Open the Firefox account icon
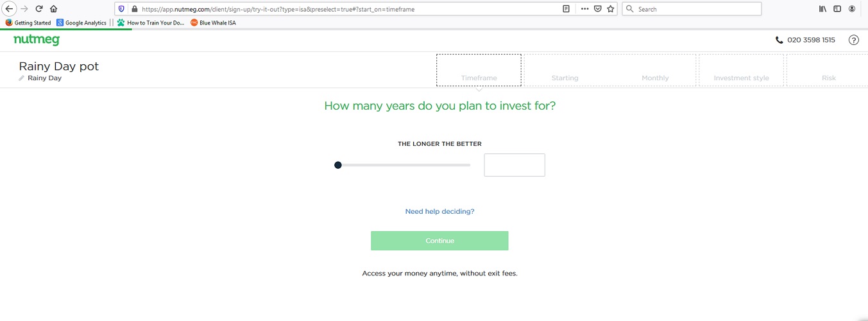 click(x=852, y=9)
